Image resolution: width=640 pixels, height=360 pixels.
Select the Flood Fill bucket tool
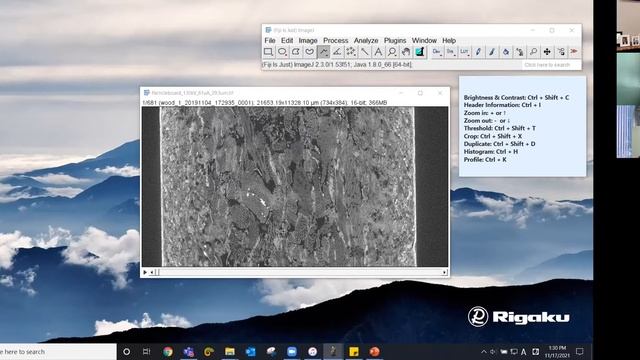pos(506,52)
